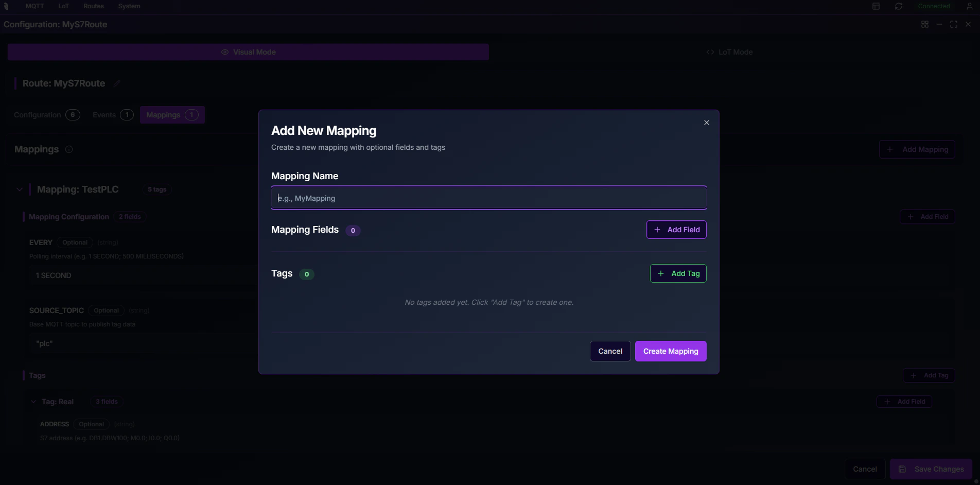
Task: Click the Mapping Name input field
Action: pyautogui.click(x=488, y=198)
